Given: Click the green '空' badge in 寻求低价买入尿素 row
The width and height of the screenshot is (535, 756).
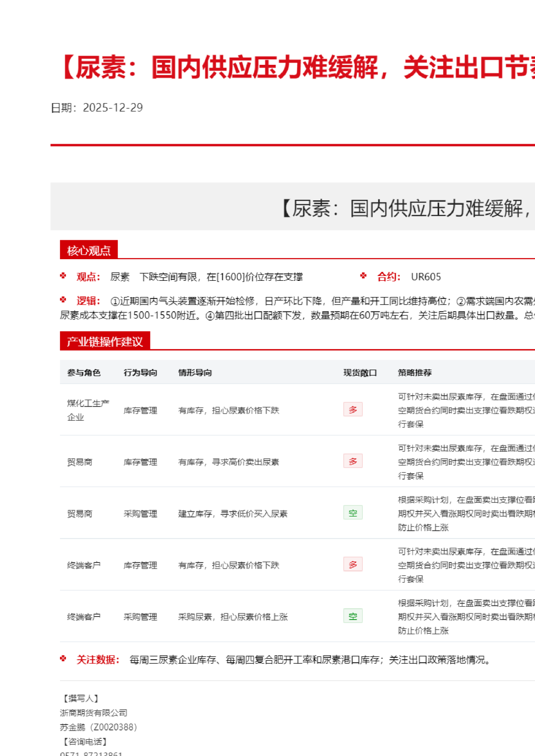Looking at the screenshot, I should 353,513.
